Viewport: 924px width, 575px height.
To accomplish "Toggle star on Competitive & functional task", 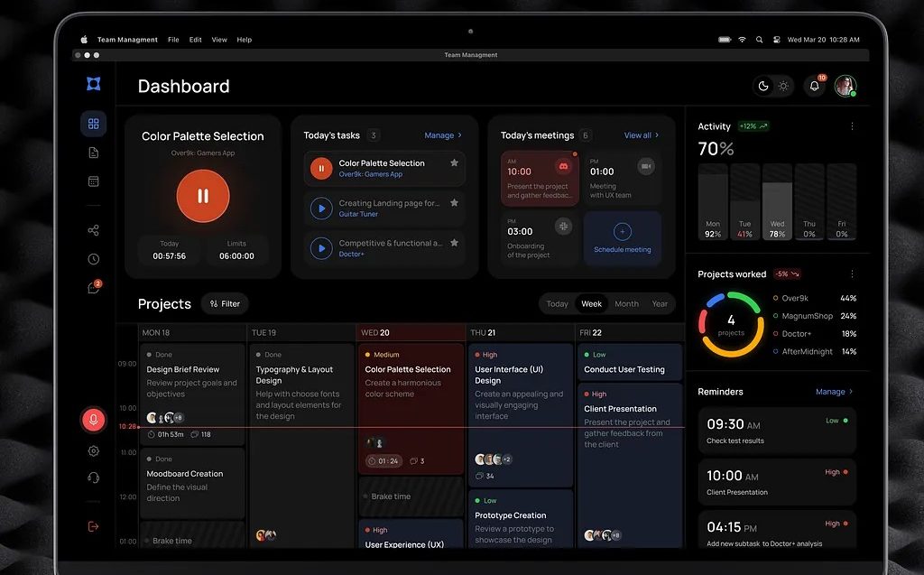I will (x=454, y=243).
